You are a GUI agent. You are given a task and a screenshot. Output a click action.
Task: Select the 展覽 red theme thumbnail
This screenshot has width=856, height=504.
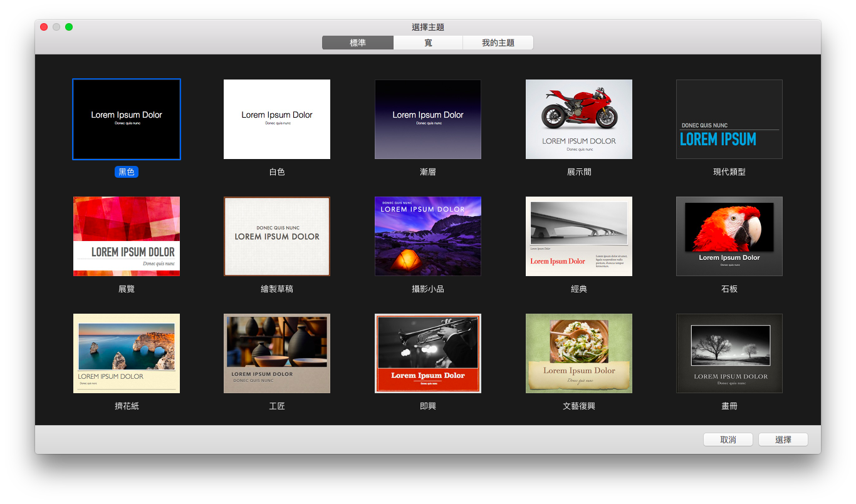click(127, 236)
